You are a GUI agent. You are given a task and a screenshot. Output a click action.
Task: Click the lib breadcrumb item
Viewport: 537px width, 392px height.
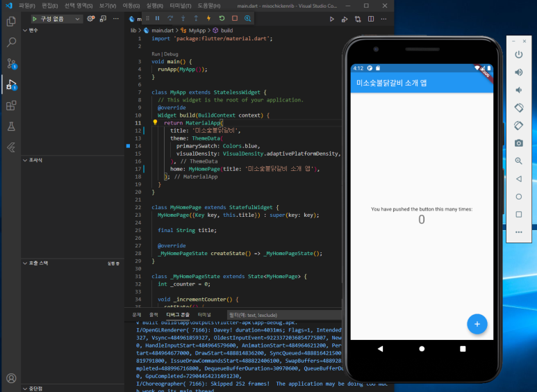point(133,31)
